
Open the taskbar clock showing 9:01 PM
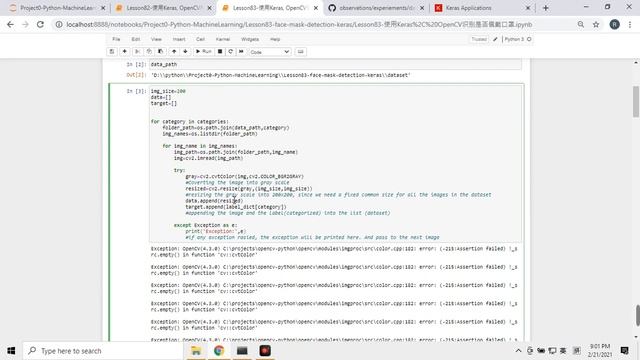coord(599,351)
